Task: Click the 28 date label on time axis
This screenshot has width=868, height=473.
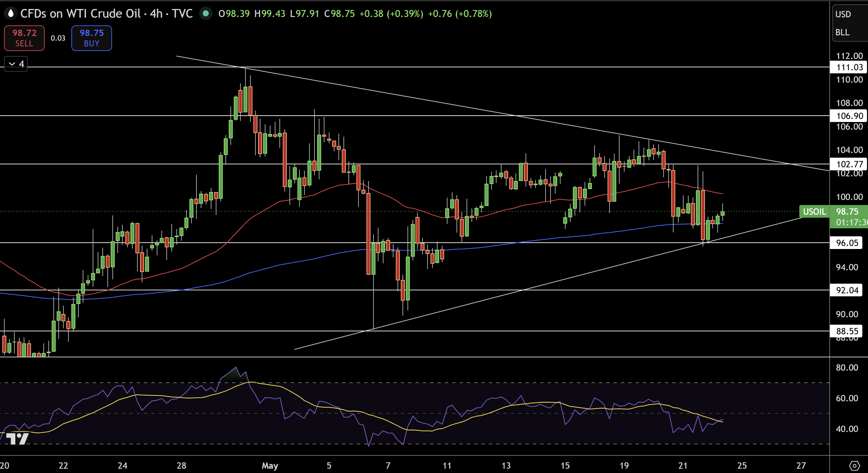Action: (181, 466)
